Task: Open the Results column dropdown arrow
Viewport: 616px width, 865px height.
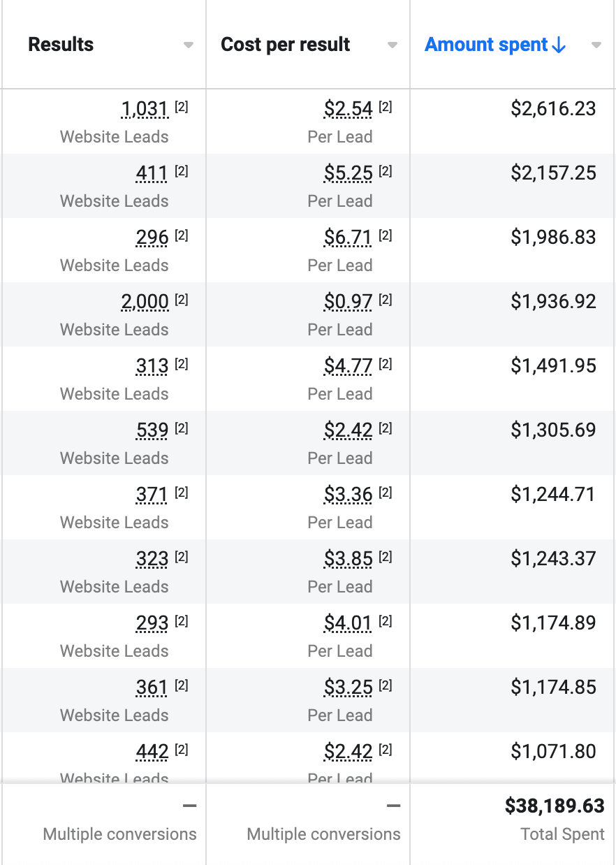Action: point(188,45)
